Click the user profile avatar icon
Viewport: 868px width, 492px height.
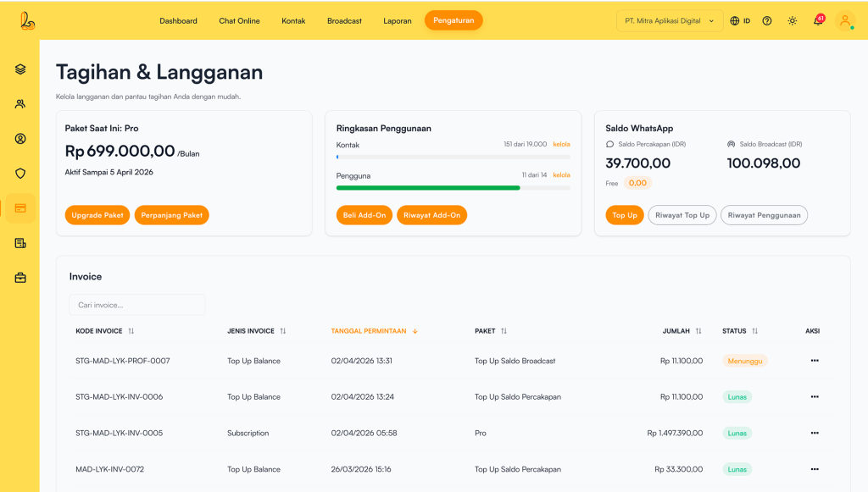844,21
